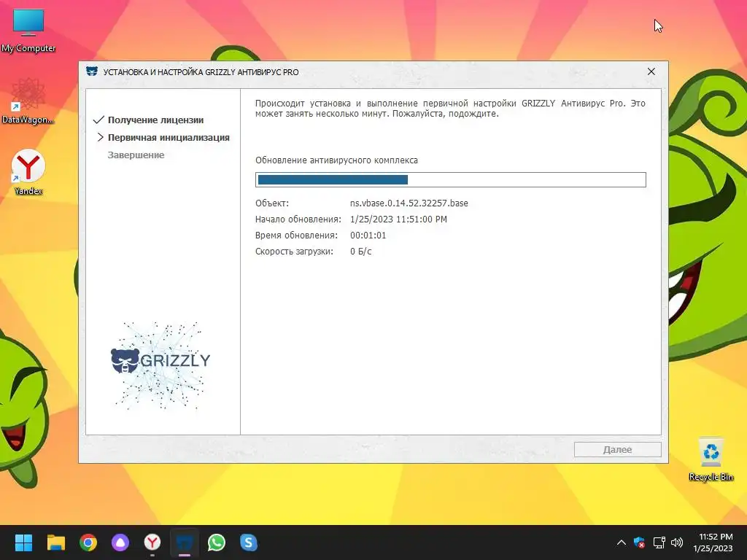This screenshot has width=747, height=560.
Task: Launch Google Chrome from taskbar
Action: click(x=88, y=542)
